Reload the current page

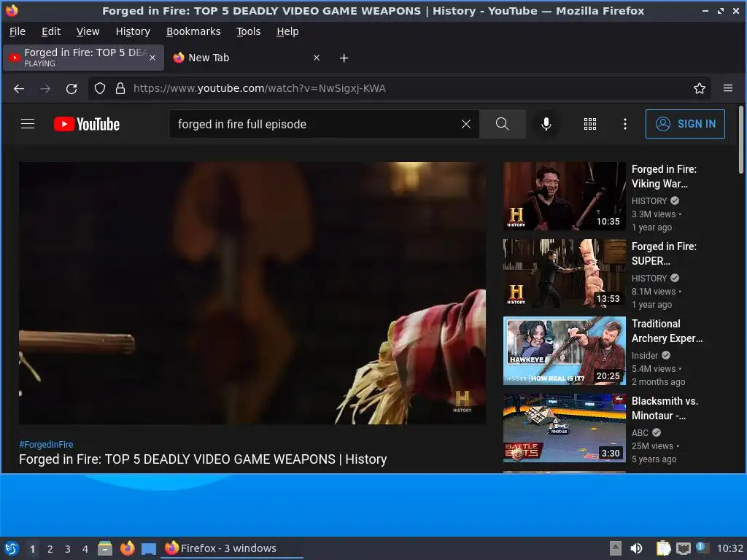[x=71, y=88]
